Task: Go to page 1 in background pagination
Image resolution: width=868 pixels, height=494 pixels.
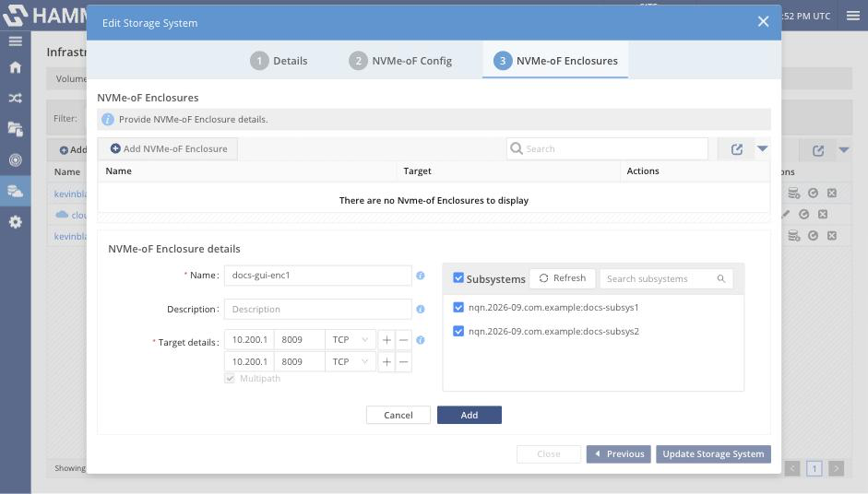Action: 814,468
